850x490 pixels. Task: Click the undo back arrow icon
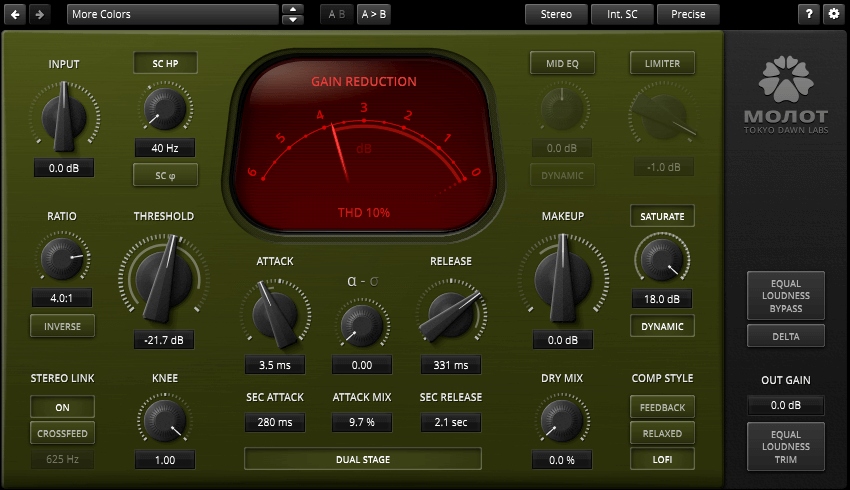click(15, 14)
